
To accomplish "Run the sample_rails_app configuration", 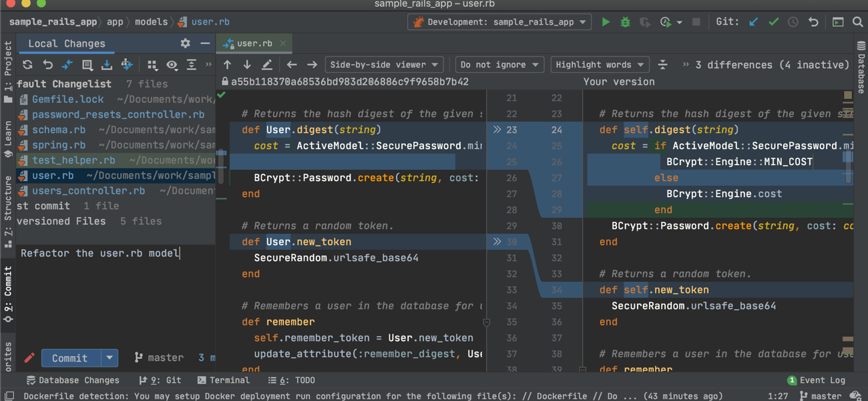I will [x=606, y=21].
